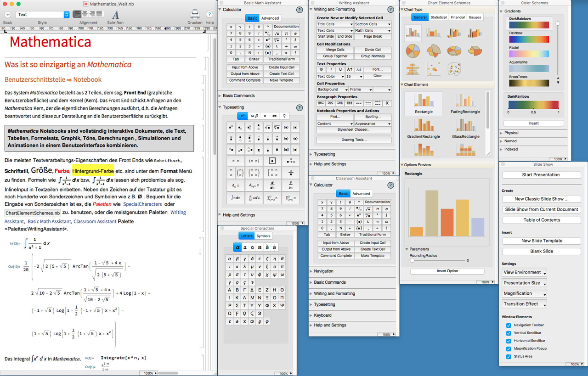The image size is (588, 376).
Task: Click Insert Option button
Action: tap(447, 271)
